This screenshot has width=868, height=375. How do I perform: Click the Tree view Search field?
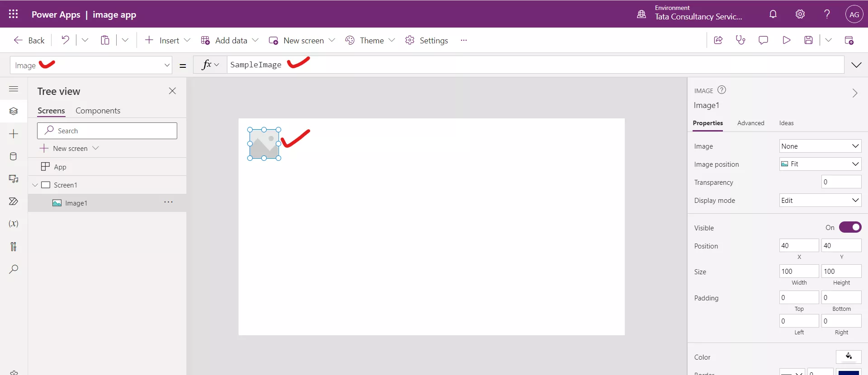107,131
